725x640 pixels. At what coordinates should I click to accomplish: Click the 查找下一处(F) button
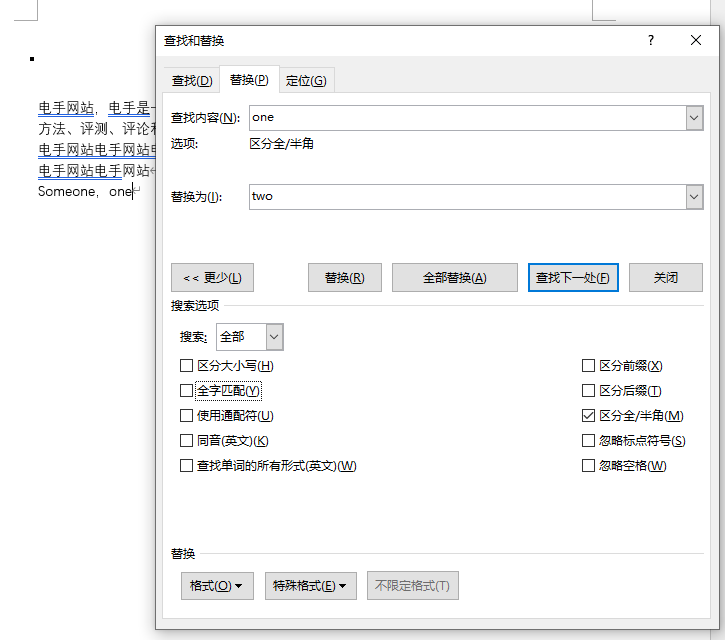[573, 277]
